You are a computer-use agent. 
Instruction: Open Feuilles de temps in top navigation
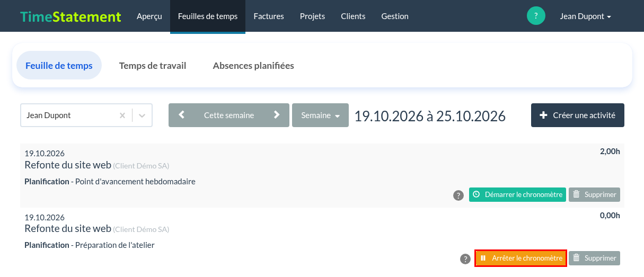point(208,16)
